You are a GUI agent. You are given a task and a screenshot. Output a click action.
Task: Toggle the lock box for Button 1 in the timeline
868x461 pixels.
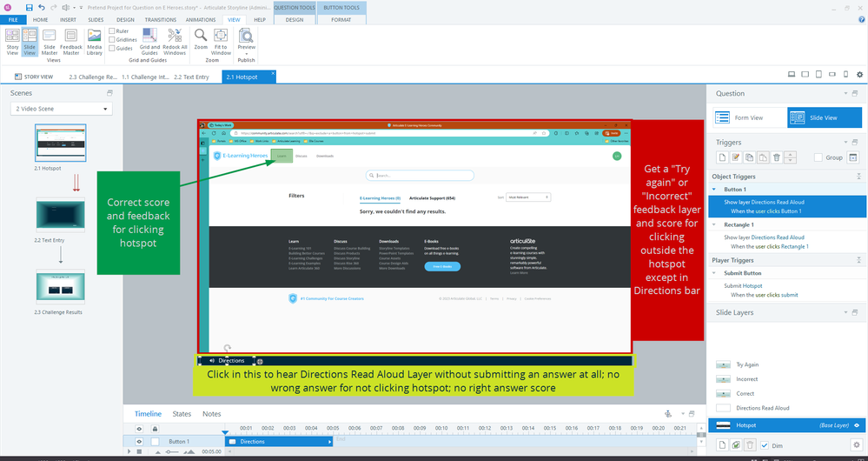(x=155, y=442)
